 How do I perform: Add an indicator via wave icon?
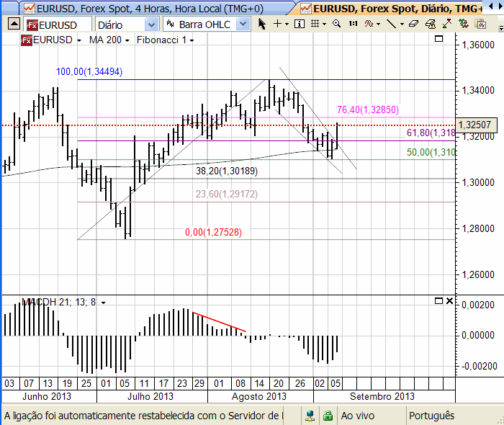(369, 24)
